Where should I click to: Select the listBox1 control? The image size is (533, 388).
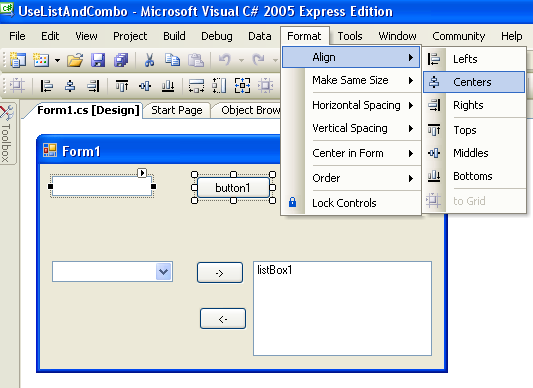342,308
